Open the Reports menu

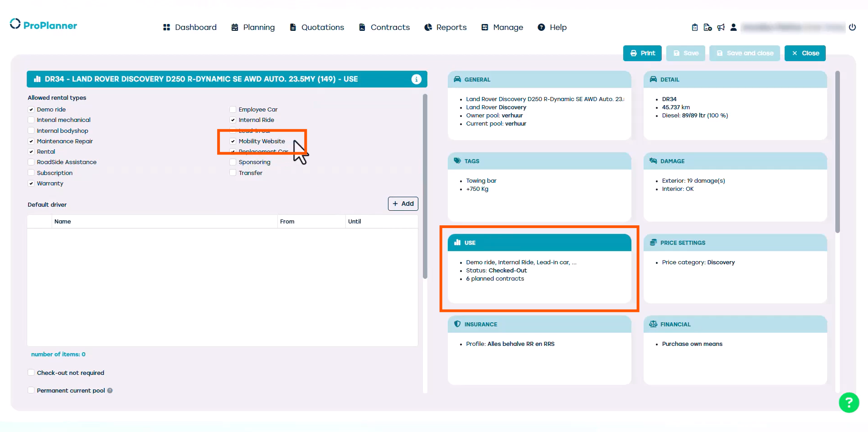point(446,27)
